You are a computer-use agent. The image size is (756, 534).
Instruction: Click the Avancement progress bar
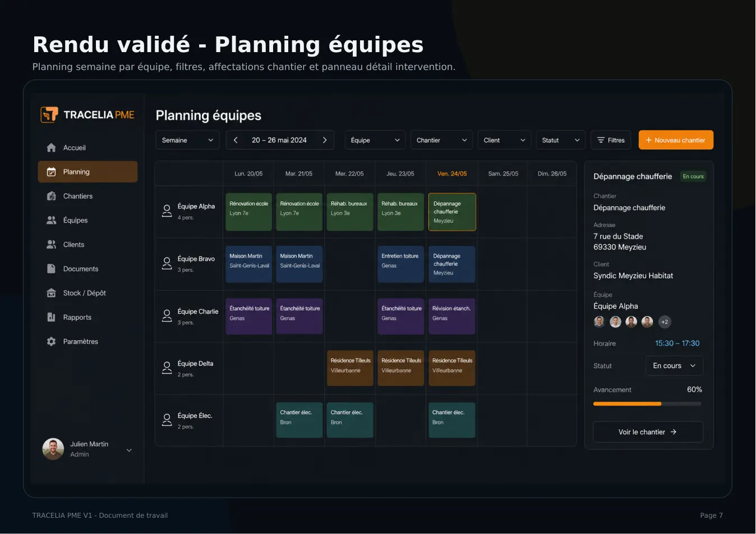(647, 404)
